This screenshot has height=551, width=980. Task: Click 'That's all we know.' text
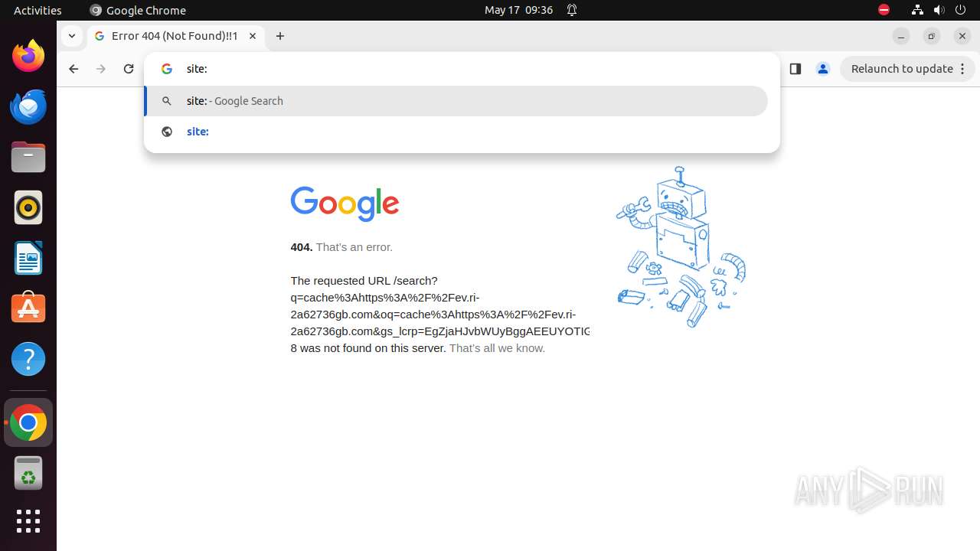[x=497, y=348]
